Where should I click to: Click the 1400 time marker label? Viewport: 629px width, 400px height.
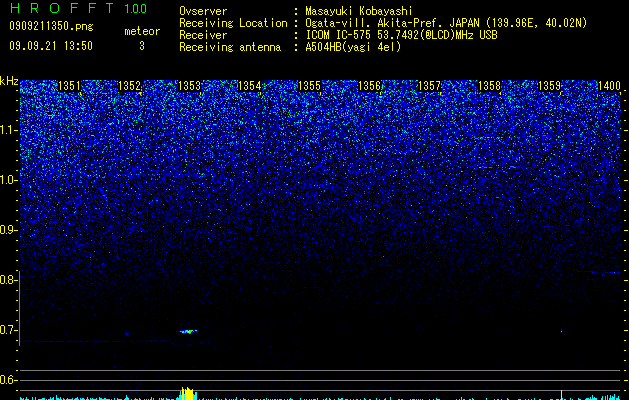point(610,86)
